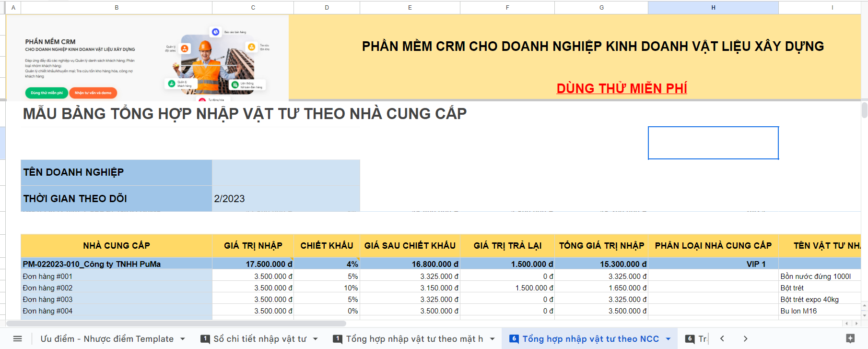
Task: Click the 'TỔNG GIÁ TRỊ NHẬP' header cell
Action: click(601, 246)
